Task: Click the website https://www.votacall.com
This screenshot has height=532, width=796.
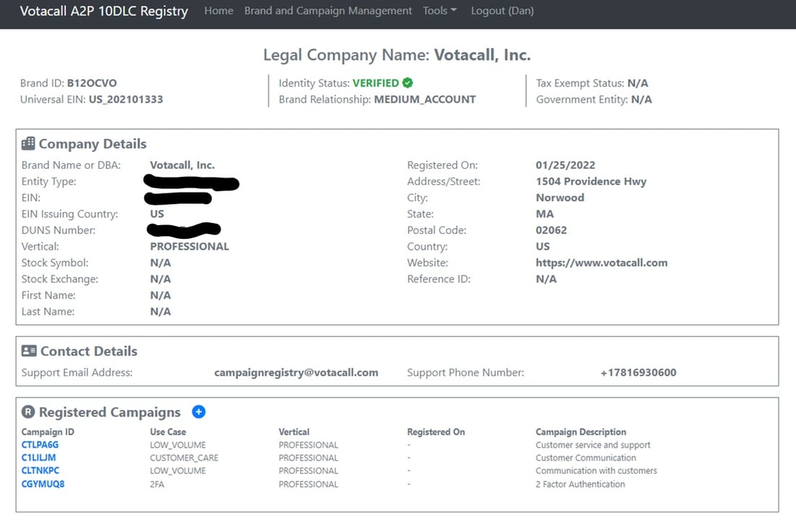Action: coord(602,263)
